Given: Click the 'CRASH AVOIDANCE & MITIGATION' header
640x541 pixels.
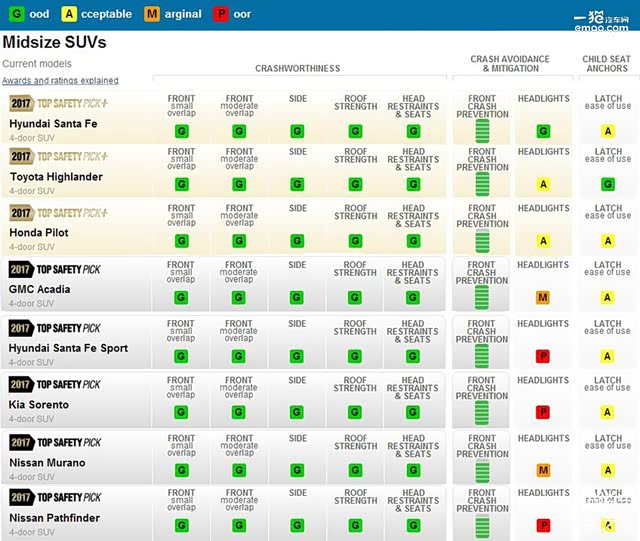Looking at the screenshot, I should pos(510,64).
